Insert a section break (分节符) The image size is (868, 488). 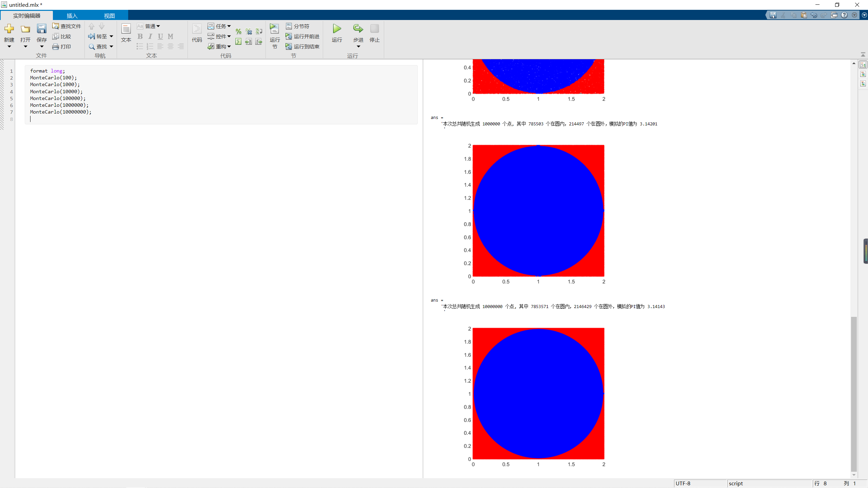pos(298,26)
